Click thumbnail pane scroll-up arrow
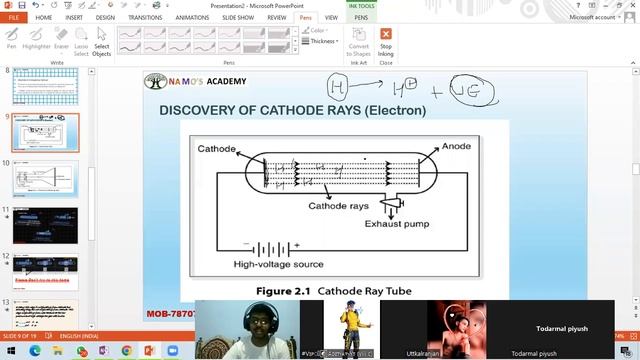640x360 pixels. tap(91, 71)
